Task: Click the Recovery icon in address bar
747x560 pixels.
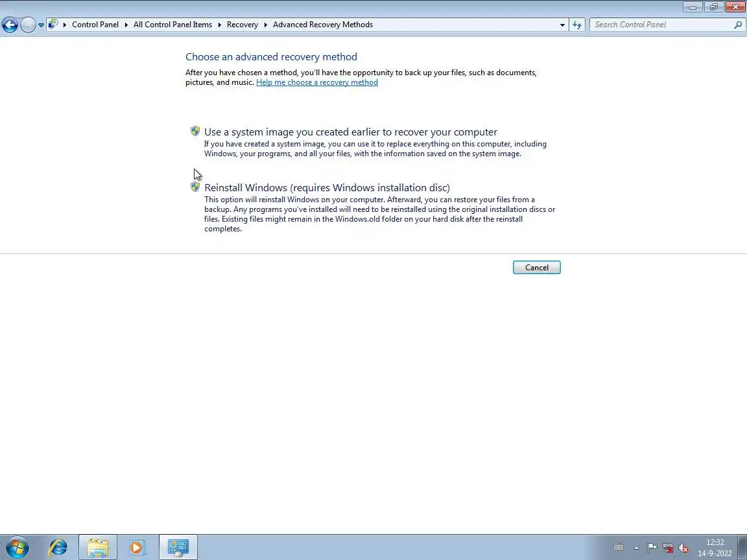Action: [x=53, y=24]
